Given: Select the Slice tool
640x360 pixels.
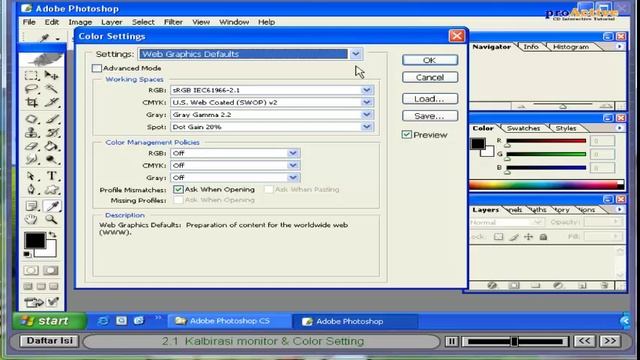Looking at the screenshot, I should 51,102.
